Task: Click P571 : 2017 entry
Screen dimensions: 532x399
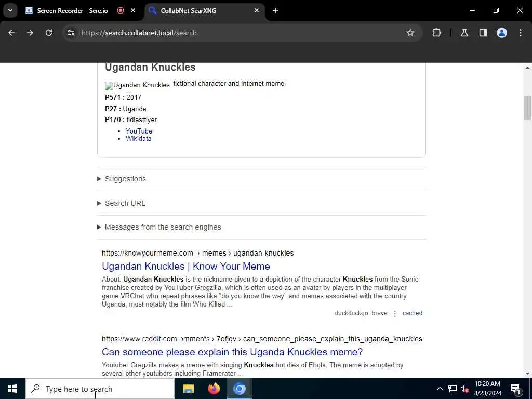Action: pos(123,97)
